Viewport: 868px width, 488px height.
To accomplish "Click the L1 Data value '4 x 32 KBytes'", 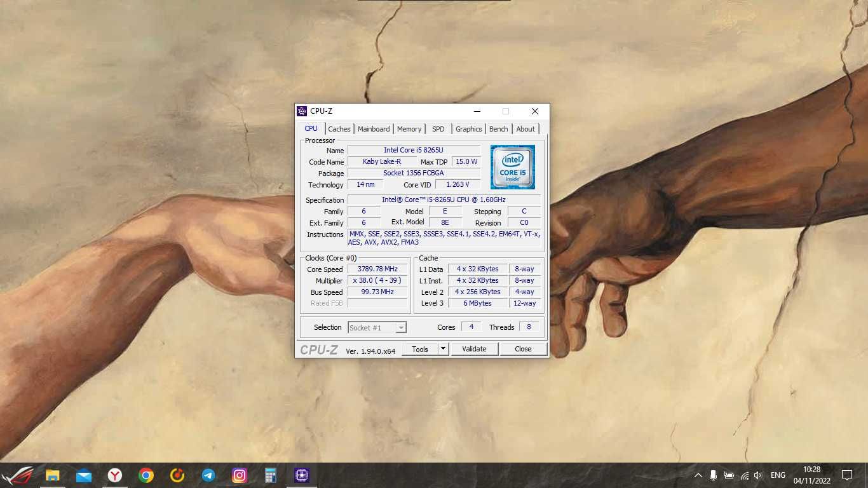I will point(478,269).
